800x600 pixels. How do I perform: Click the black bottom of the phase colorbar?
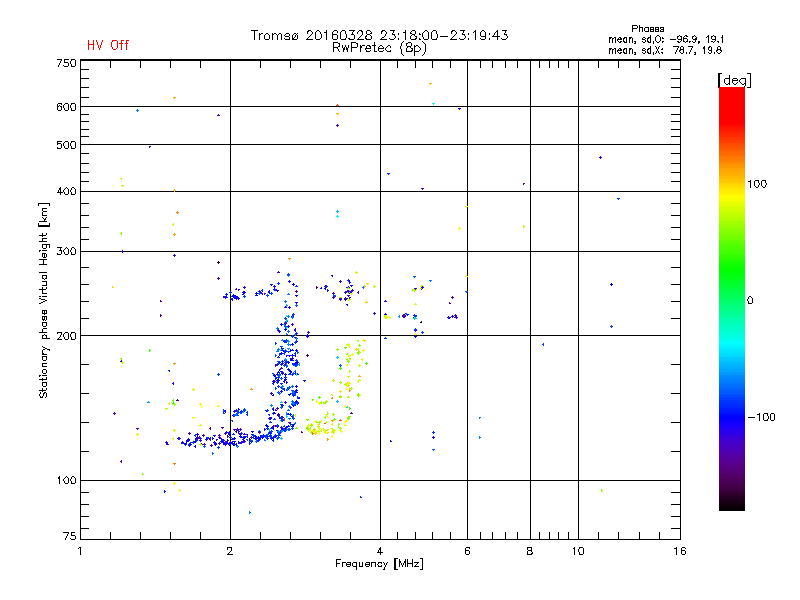point(732,503)
